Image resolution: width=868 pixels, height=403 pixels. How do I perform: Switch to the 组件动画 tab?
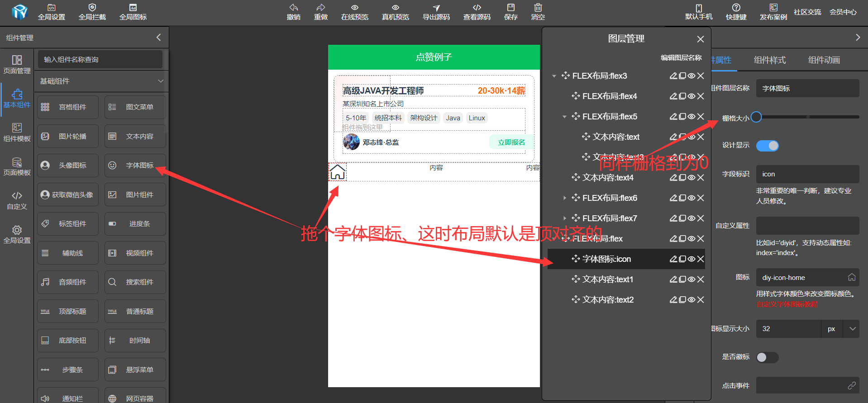[x=824, y=60]
